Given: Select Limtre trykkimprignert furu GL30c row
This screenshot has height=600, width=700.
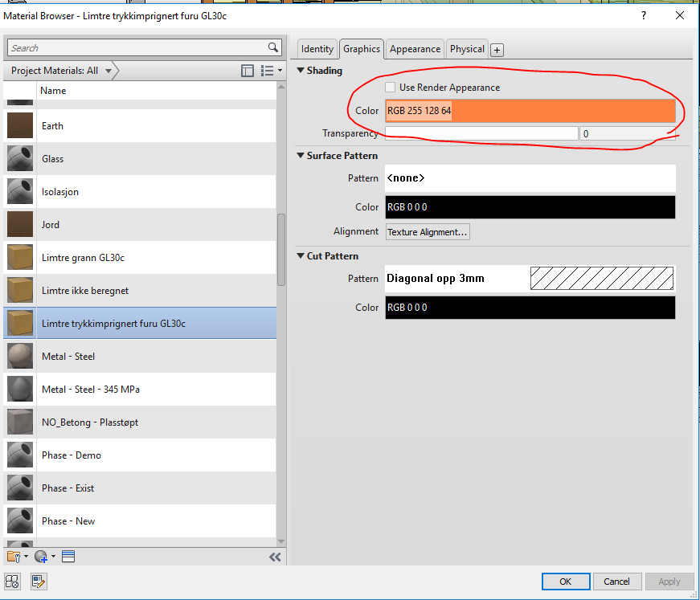Looking at the screenshot, I should (140, 323).
